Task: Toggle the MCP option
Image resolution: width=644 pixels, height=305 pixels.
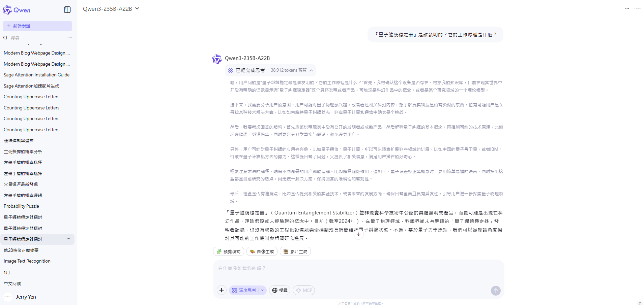Action: (304, 290)
